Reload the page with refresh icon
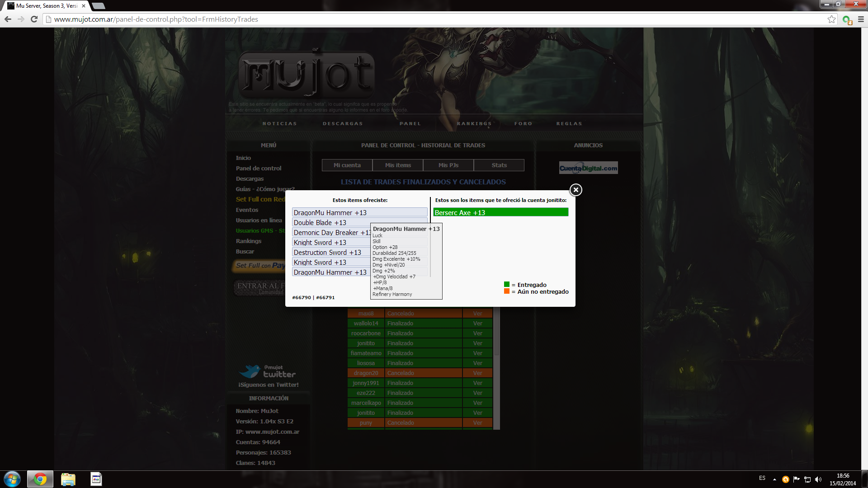868x488 pixels. coord(34,19)
